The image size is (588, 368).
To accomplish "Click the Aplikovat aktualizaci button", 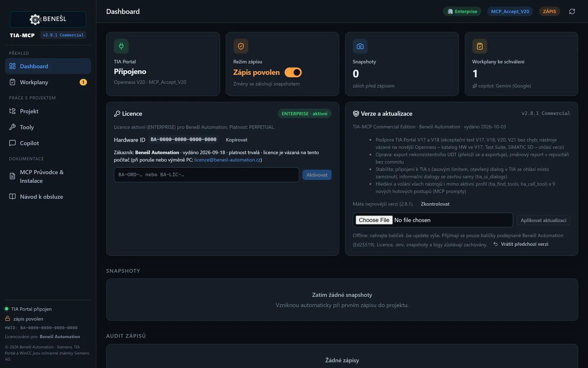I will pyautogui.click(x=543, y=220).
